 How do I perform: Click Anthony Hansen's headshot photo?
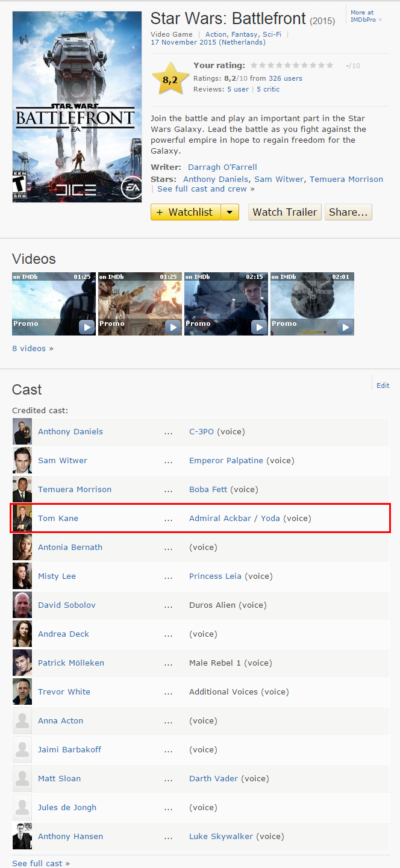click(22, 836)
